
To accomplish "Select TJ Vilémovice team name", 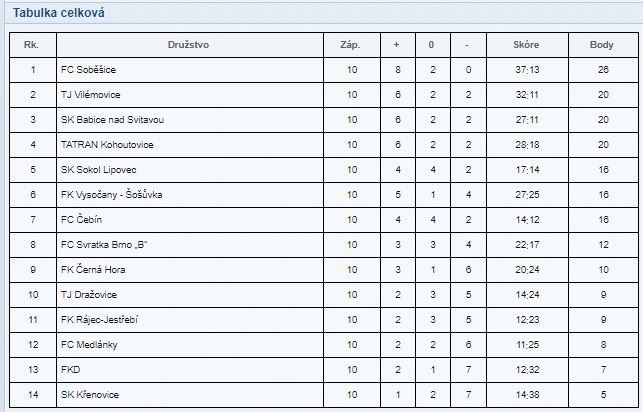I will (x=91, y=95).
